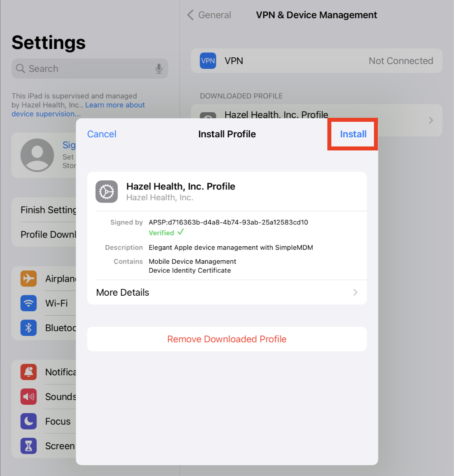454x476 pixels.
Task: Remove Downloaded Profile
Action: pos(227,339)
